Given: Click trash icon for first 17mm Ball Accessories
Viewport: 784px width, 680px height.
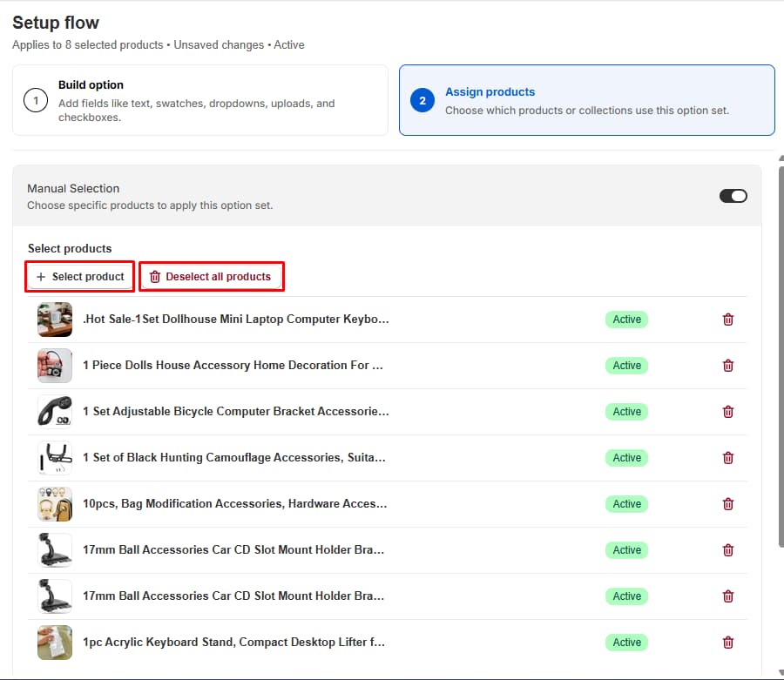Looking at the screenshot, I should coord(728,550).
